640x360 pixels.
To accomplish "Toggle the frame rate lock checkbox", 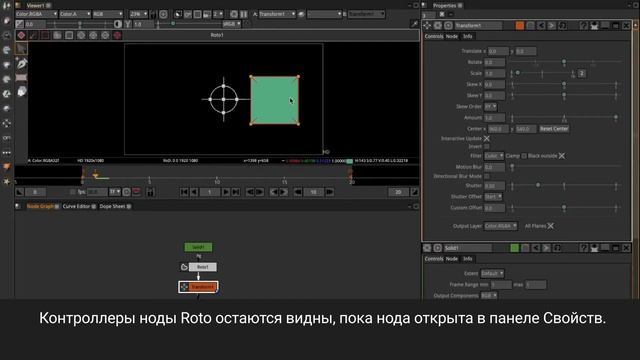I will point(72,192).
